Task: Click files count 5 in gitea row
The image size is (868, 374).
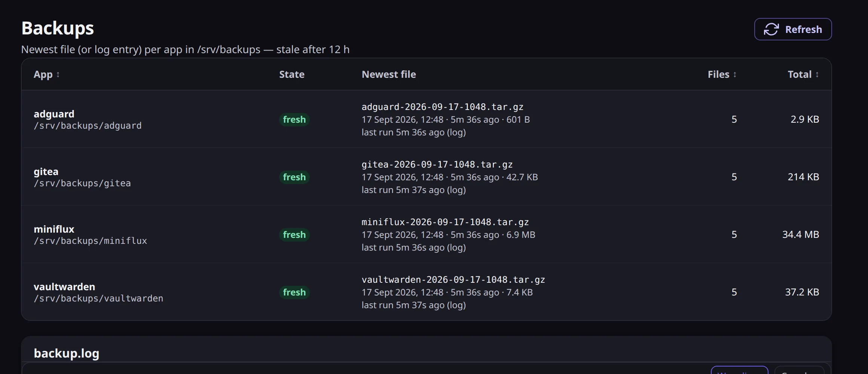Action: 734,177
